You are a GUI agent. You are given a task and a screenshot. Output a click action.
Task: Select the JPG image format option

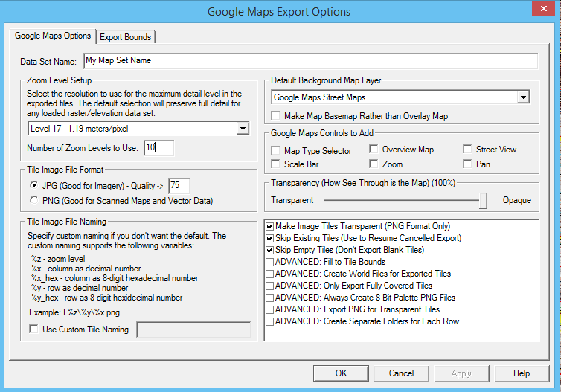click(x=34, y=184)
